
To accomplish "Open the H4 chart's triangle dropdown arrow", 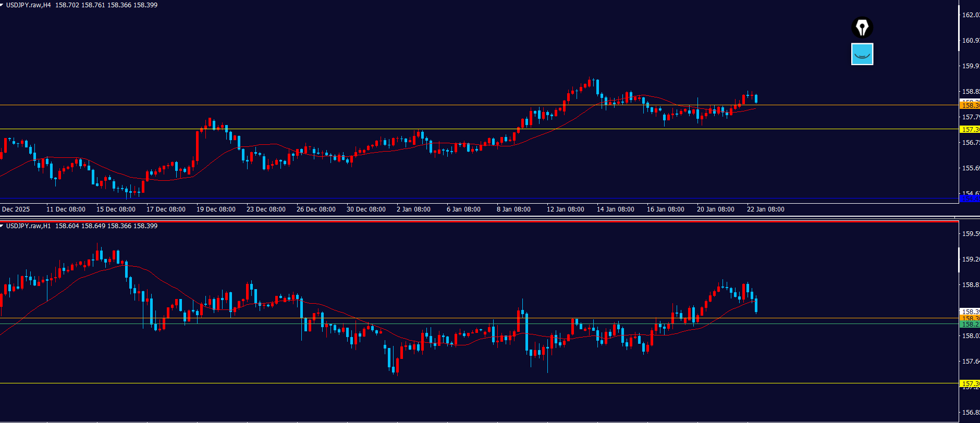I will point(2,5).
